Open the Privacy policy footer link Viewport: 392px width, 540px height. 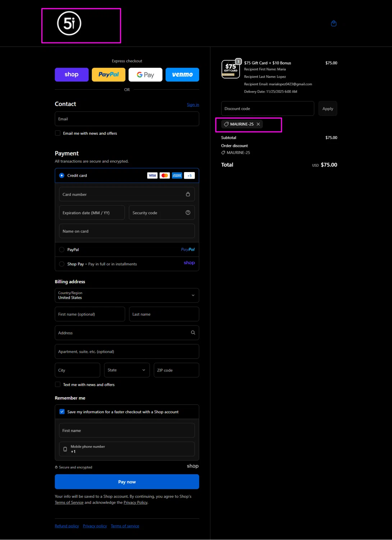click(95, 526)
